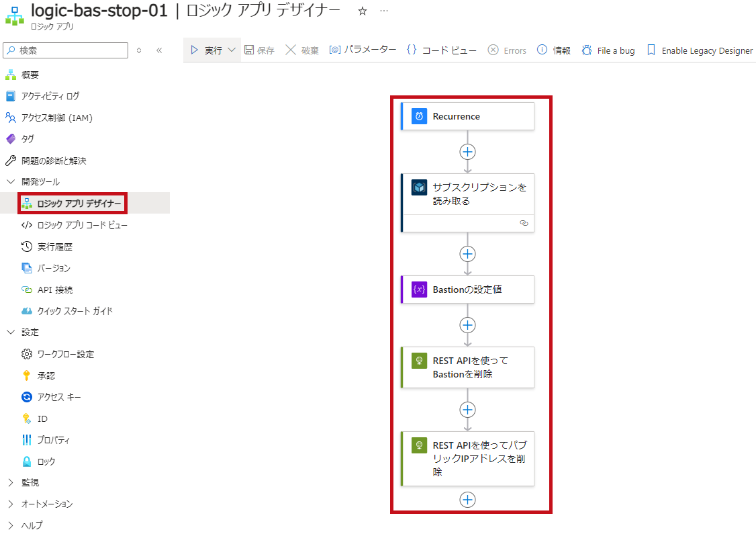Screen dimensions: 756x534
Task: Click the sidebar expand/collapse arrows icon
Action: point(139,50)
